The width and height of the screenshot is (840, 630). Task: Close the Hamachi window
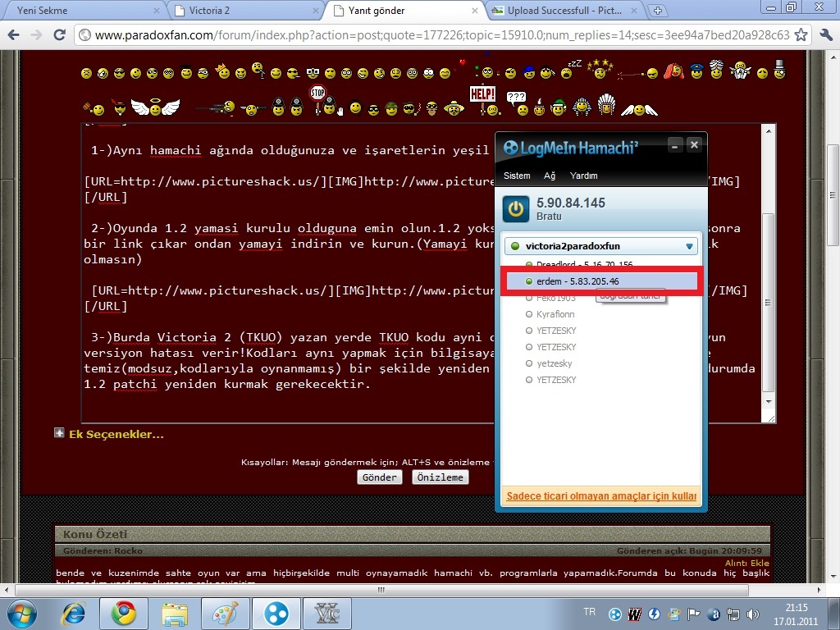point(694,144)
